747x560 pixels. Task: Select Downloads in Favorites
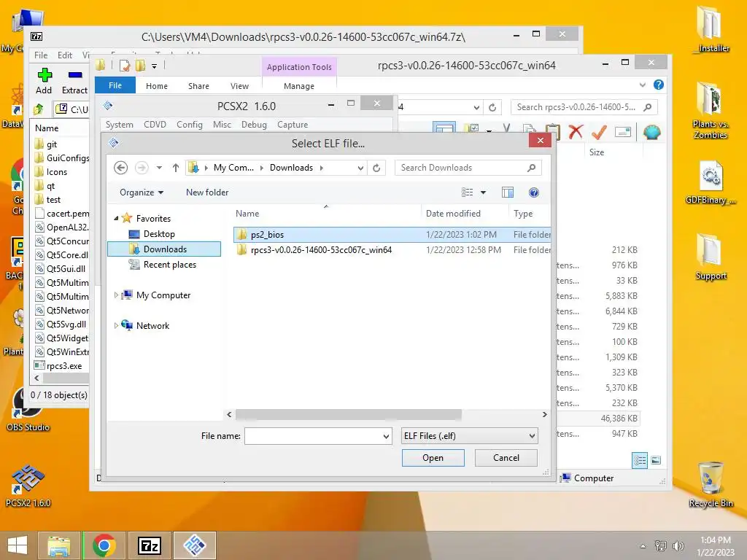click(164, 249)
